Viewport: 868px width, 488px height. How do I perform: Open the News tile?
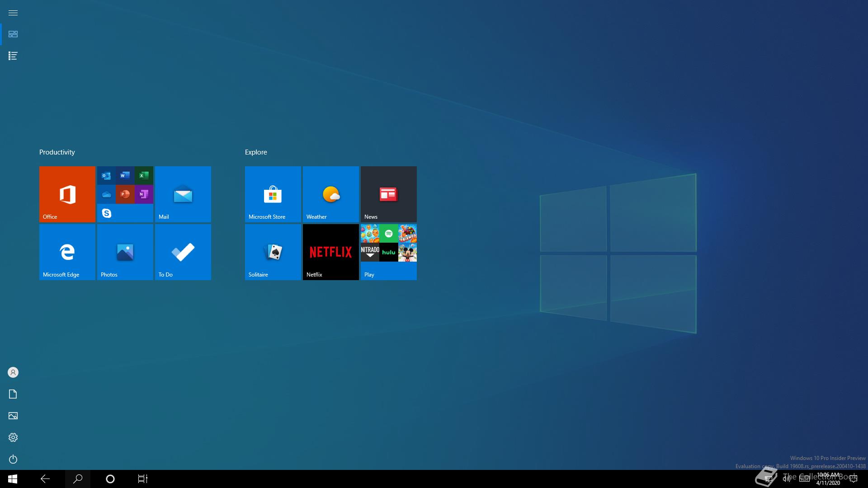pyautogui.click(x=389, y=194)
